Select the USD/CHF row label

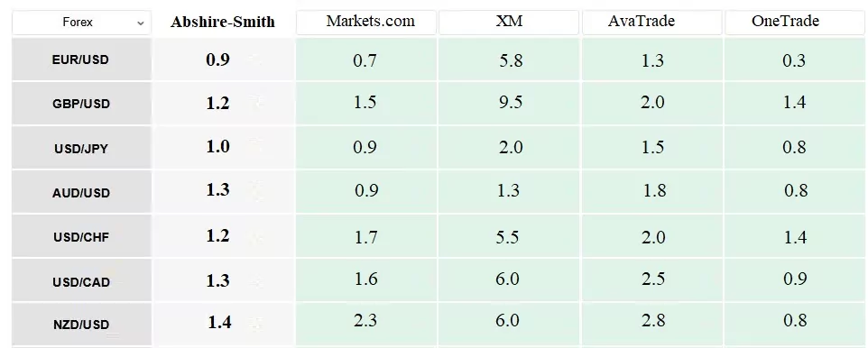coord(81,237)
